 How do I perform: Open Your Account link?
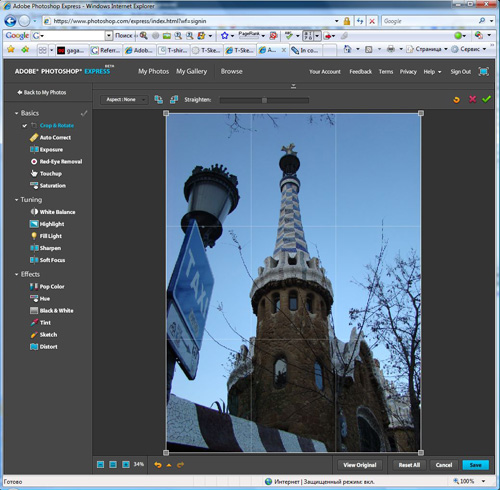point(325,72)
